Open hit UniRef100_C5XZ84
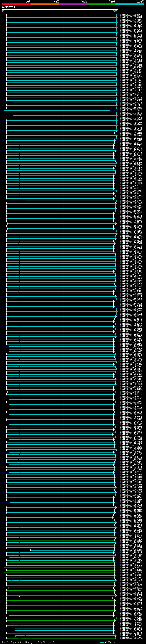146x644 pixels. pyautogui.click(x=131, y=17)
